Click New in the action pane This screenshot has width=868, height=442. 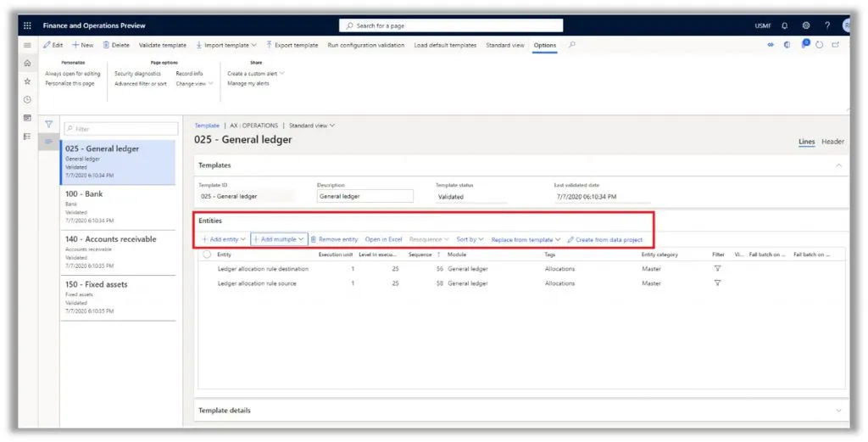click(83, 46)
